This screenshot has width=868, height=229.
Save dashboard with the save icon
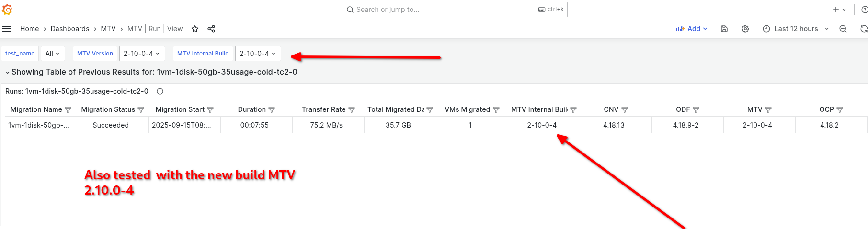(724, 29)
